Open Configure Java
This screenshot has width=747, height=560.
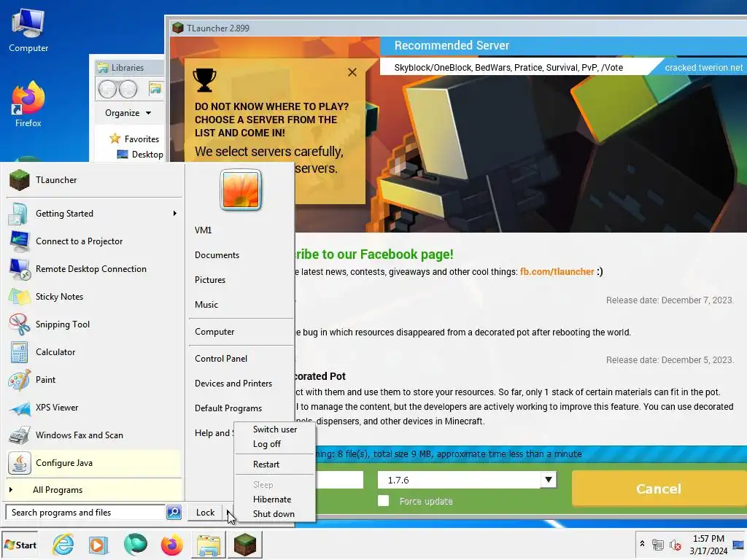coord(94,462)
